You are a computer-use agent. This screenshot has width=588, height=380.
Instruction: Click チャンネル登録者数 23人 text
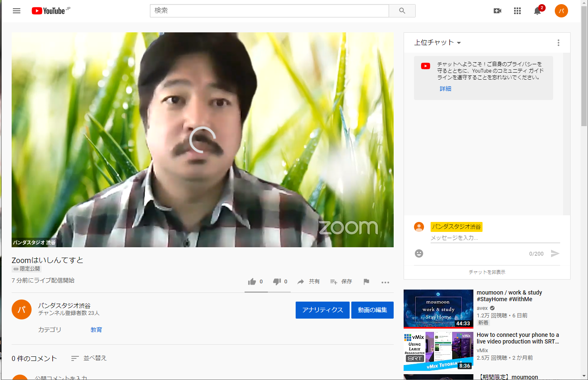click(69, 313)
